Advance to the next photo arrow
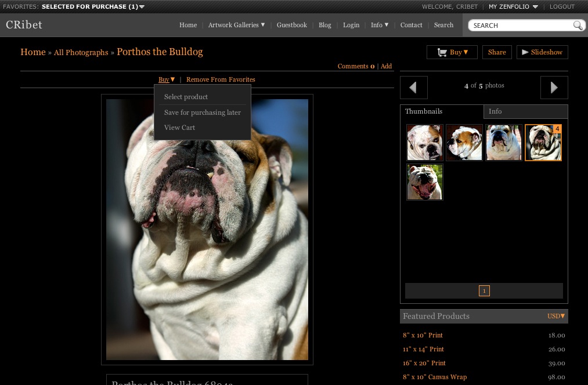Viewport: 588px width, 385px height. click(x=554, y=87)
